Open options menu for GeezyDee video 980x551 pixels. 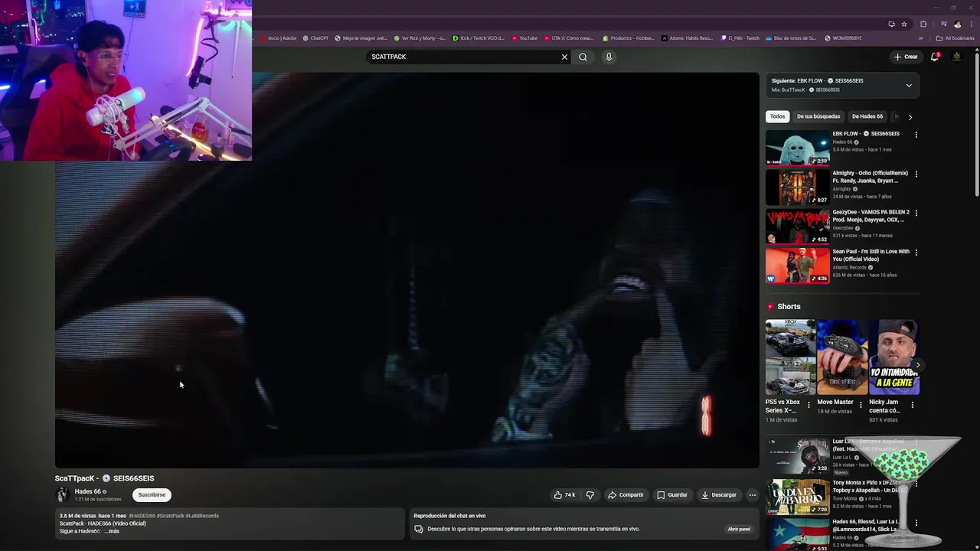click(x=916, y=213)
